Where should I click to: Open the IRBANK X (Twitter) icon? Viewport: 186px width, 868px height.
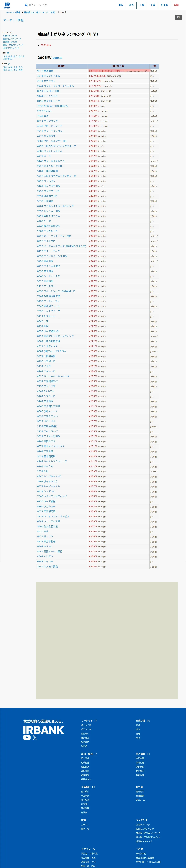(35, 738)
